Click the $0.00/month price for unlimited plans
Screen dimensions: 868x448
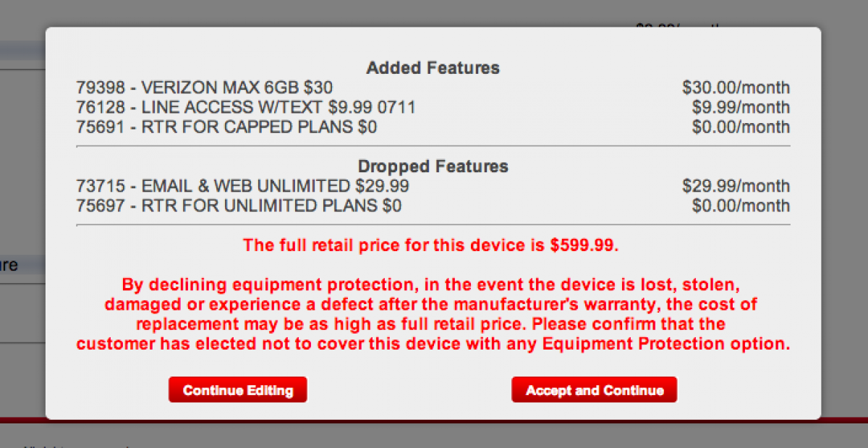pos(741,206)
